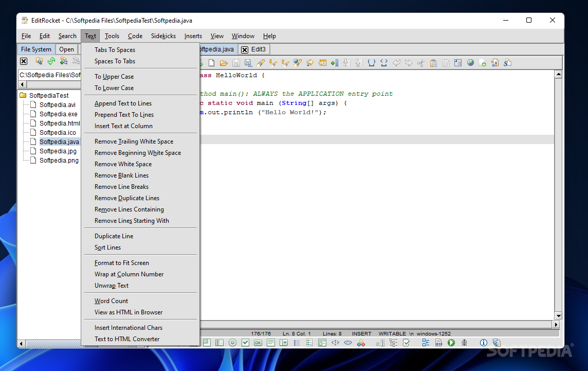The image size is (588, 371).
Task: Click the dropdown combo inserter icon in bottom toolbar
Action: (x=284, y=343)
